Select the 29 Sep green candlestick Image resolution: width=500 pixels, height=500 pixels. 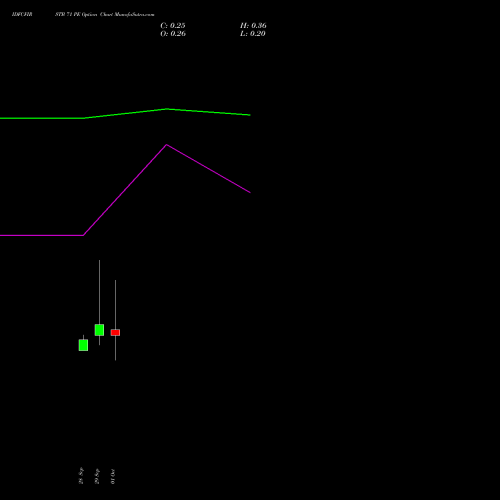click(x=99, y=330)
